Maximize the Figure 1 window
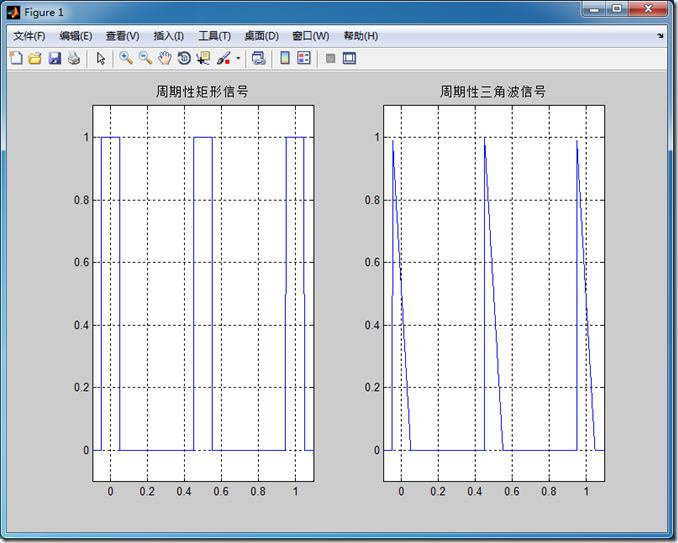Screen dimensions: 678x543 pos(617,9)
